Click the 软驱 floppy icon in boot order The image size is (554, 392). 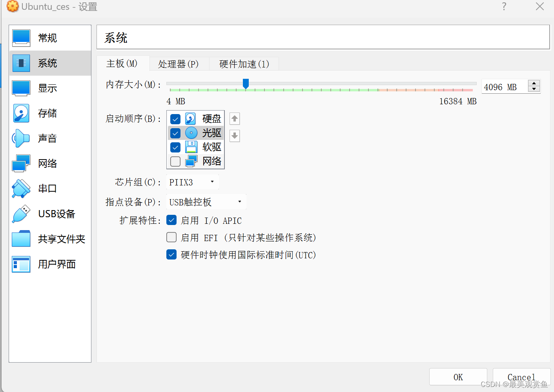coord(191,147)
